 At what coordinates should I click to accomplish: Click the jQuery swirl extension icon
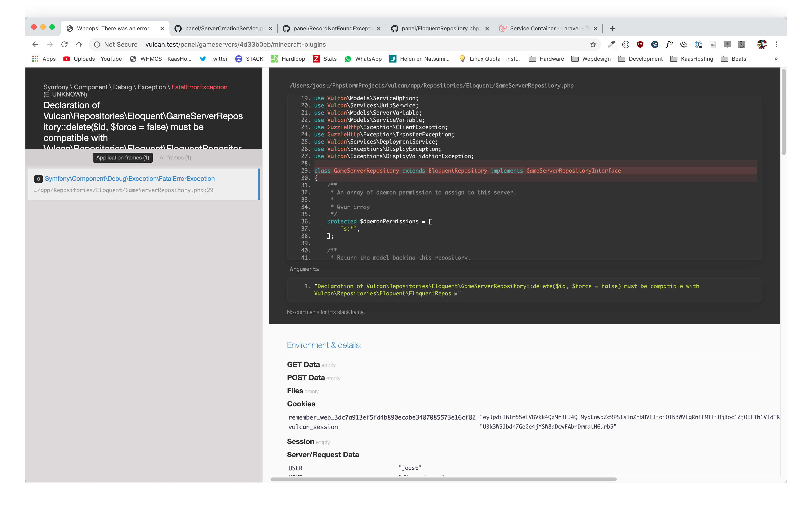684,44
